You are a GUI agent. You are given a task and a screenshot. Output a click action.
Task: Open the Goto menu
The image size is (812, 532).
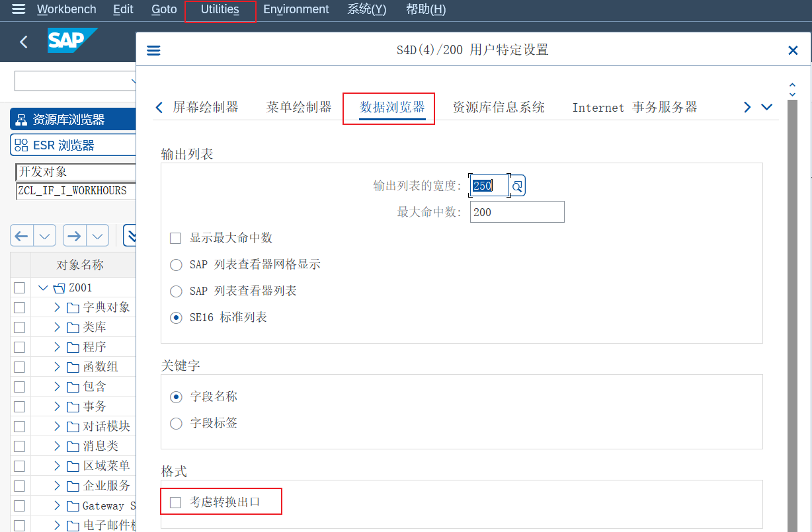(x=165, y=9)
